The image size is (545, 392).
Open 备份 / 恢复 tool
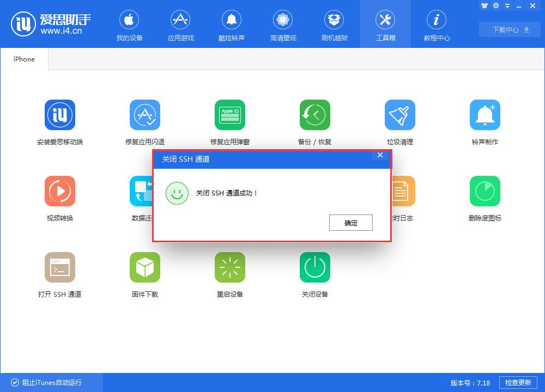(314, 122)
